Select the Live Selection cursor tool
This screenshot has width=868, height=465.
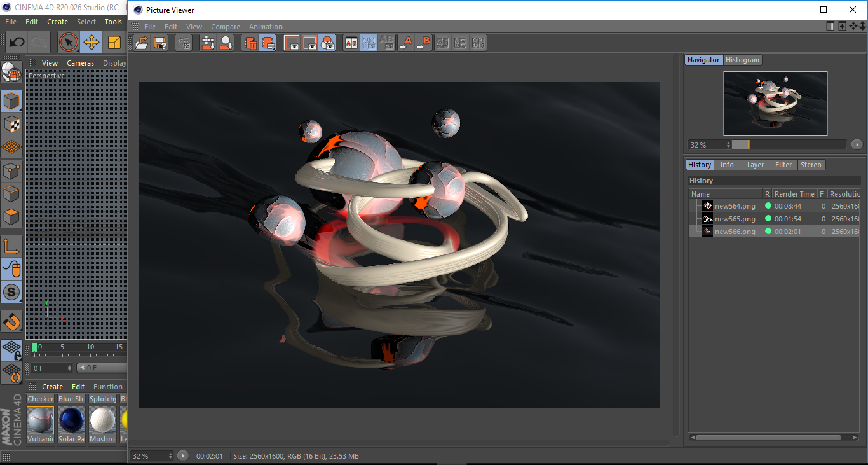[69, 43]
